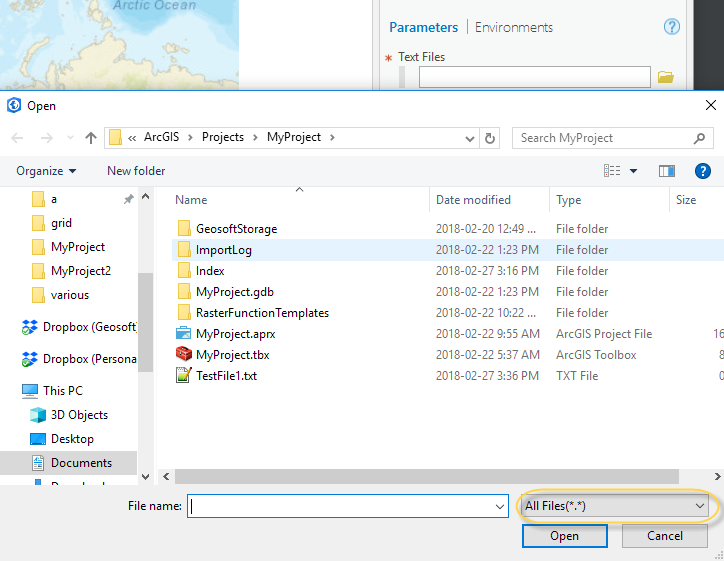Screen dimensions: 724x561
Task: Open Dropbox (Geosoft) in navigation pane
Action: click(79, 327)
